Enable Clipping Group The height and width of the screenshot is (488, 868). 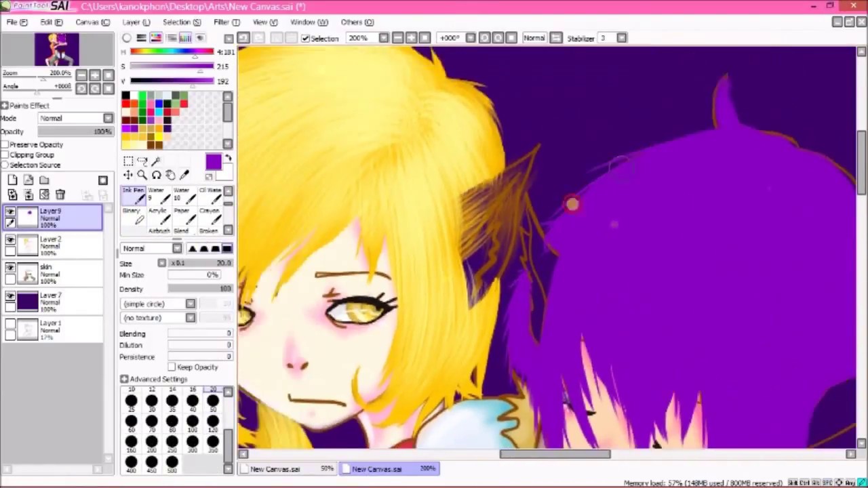point(5,155)
